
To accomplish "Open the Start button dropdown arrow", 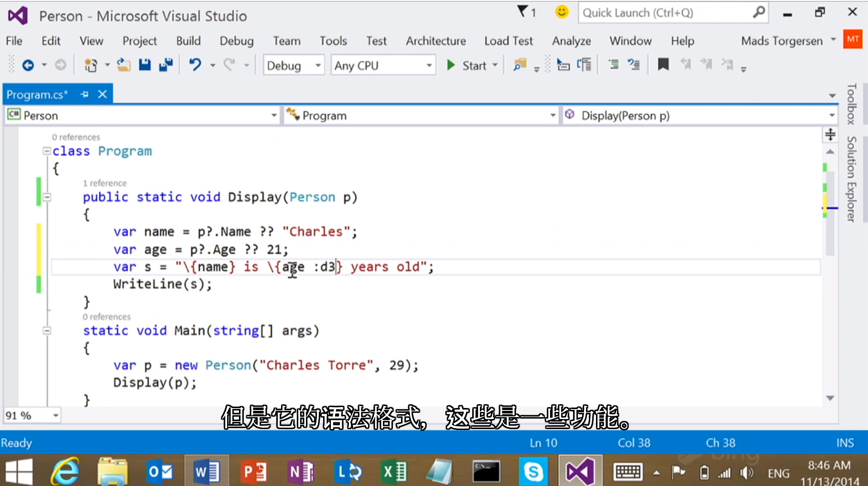I will coord(495,65).
